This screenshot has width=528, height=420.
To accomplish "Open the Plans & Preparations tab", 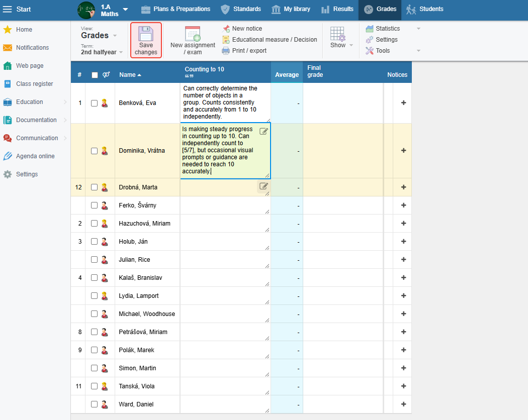I will click(x=176, y=10).
